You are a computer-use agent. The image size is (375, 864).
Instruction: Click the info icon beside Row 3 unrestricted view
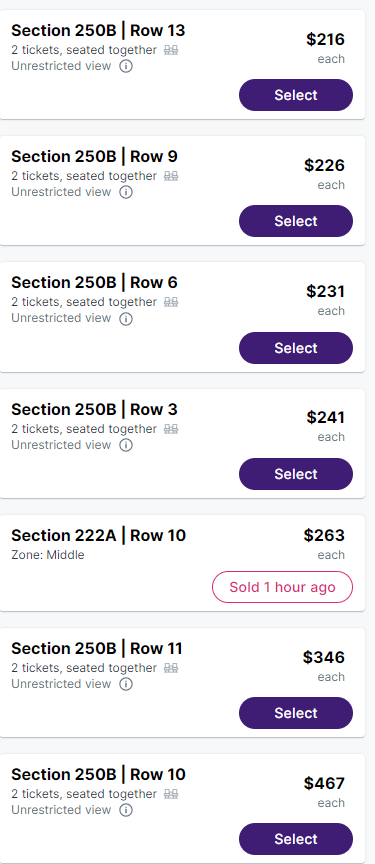tap(126, 445)
